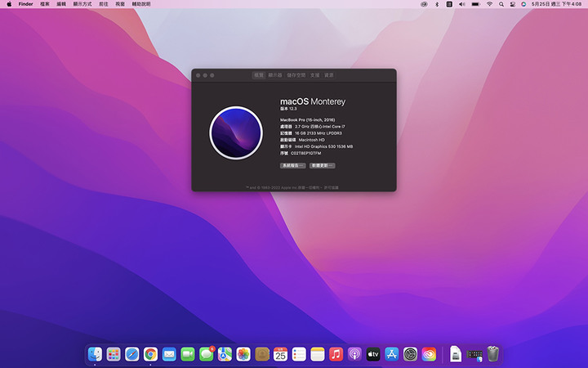Open System Preferences from the Dock

pos(410,354)
